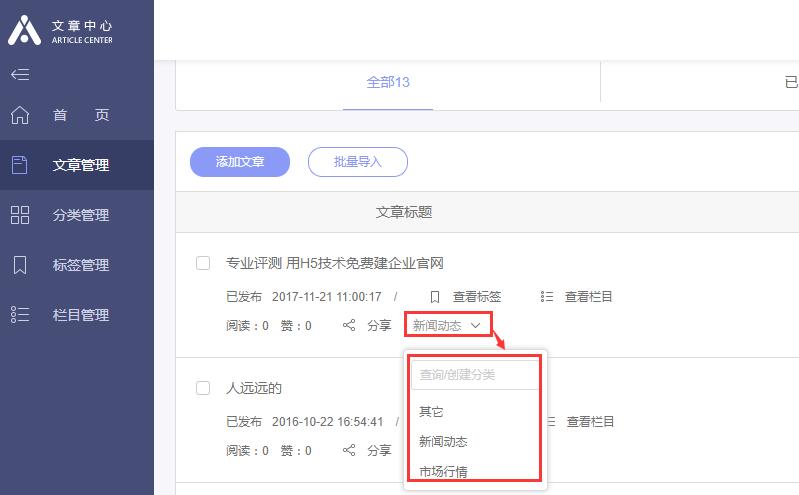Viewport: 799px width, 495px height.
Task: Click 分享 text for 人远远的 article
Action: click(379, 450)
